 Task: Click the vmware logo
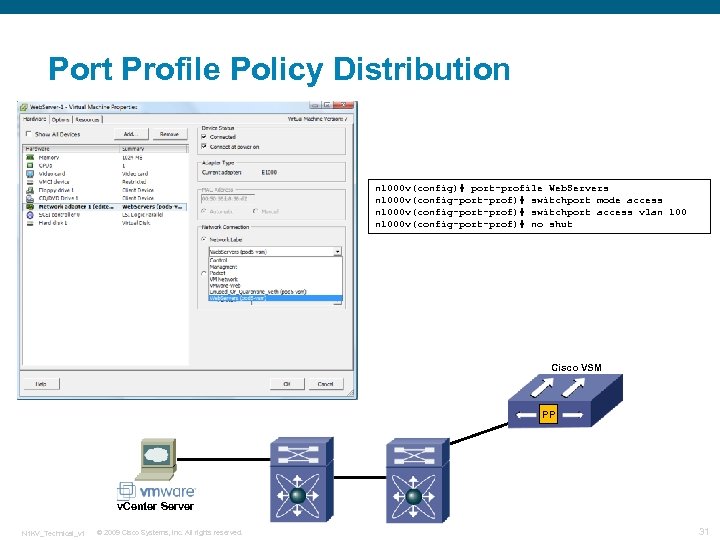click(157, 491)
